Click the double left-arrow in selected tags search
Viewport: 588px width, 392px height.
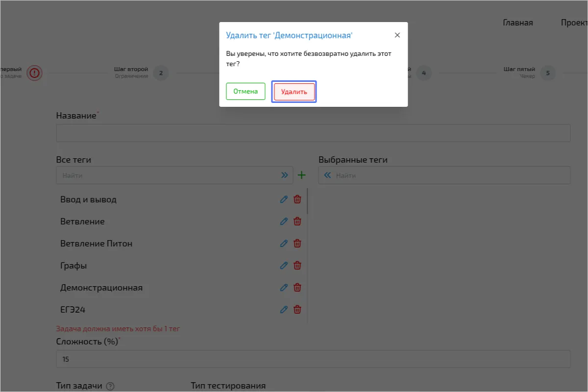328,175
